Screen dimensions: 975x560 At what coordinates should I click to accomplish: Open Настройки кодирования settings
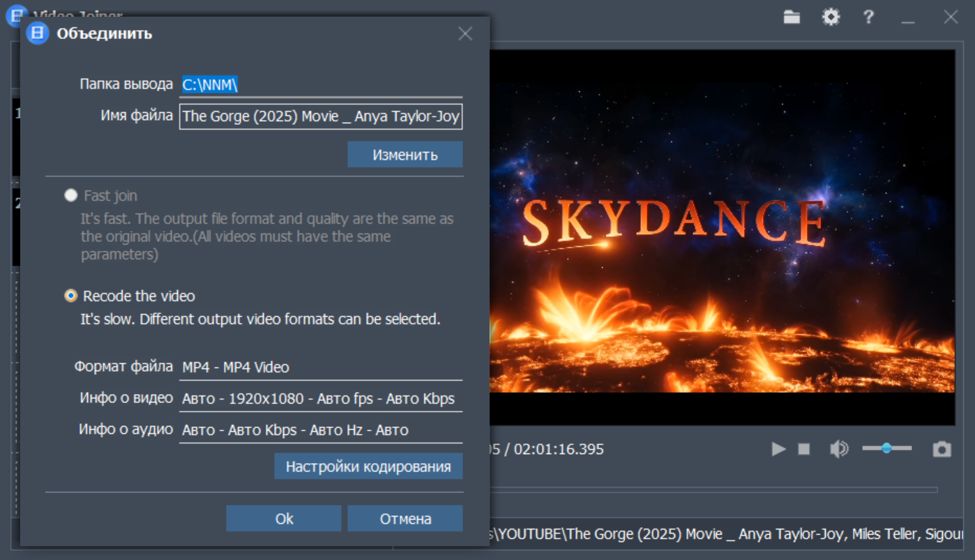(368, 467)
